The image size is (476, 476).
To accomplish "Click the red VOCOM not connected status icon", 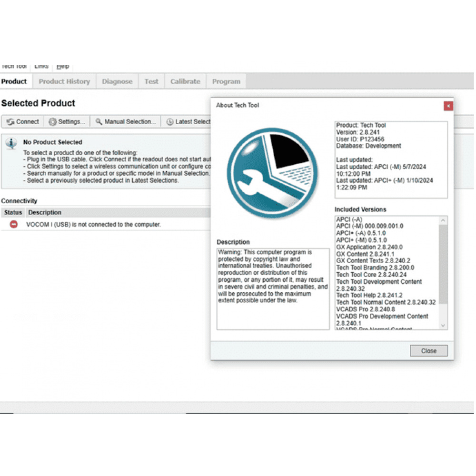I will (14, 224).
